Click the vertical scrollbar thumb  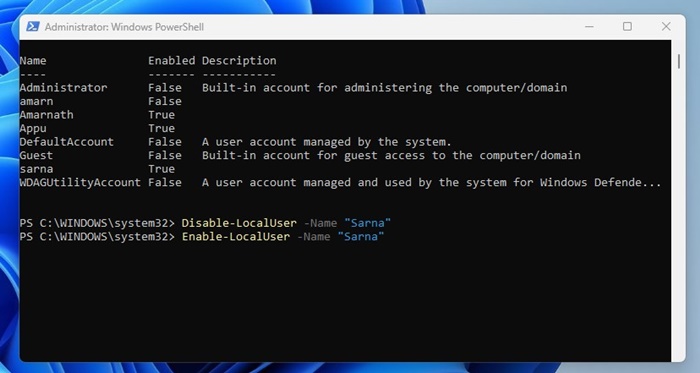click(x=679, y=62)
